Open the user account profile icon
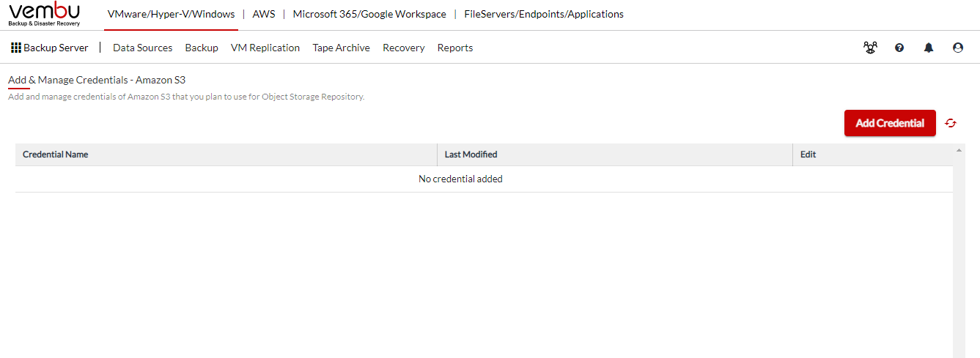The height and width of the screenshot is (358, 980). pyautogui.click(x=958, y=48)
